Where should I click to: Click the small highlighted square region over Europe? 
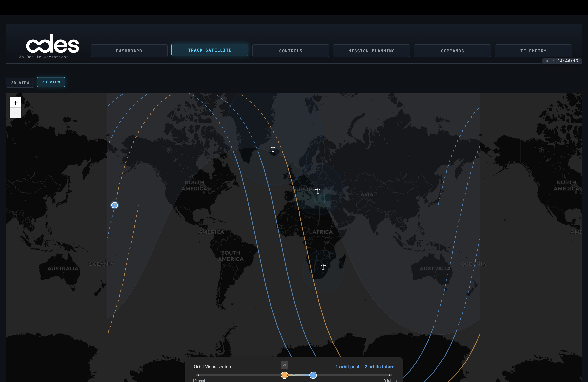click(319, 199)
